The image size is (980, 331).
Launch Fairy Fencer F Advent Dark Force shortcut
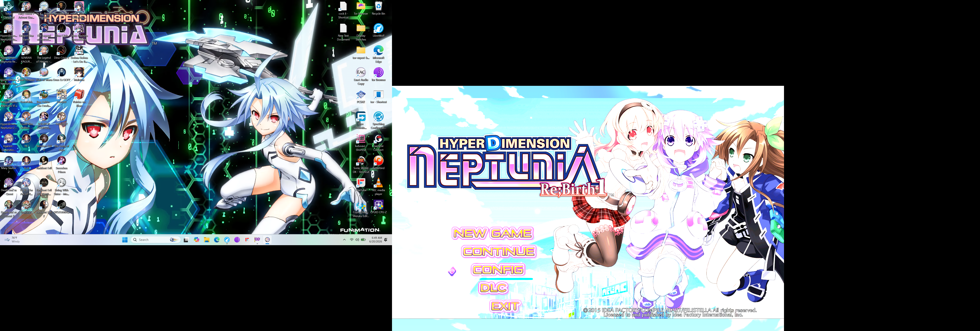(x=26, y=10)
